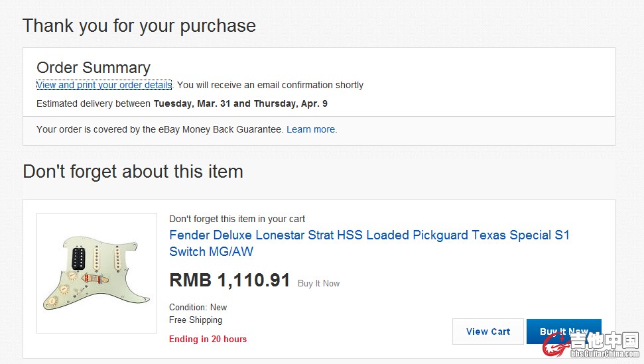Image resolution: width=644 pixels, height=364 pixels.
Task: Click the email confirmation notice text
Action: point(271,85)
